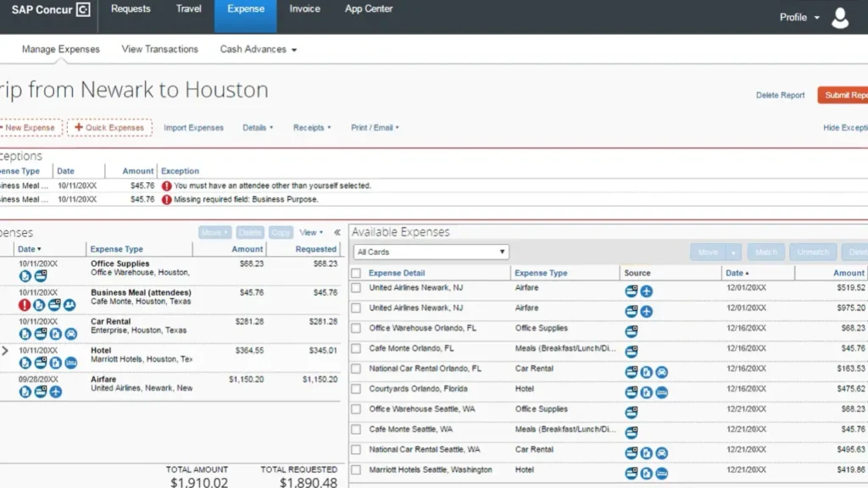
Task: Click the card icon for Cafe Monte Orlando
Action: [x=631, y=352]
